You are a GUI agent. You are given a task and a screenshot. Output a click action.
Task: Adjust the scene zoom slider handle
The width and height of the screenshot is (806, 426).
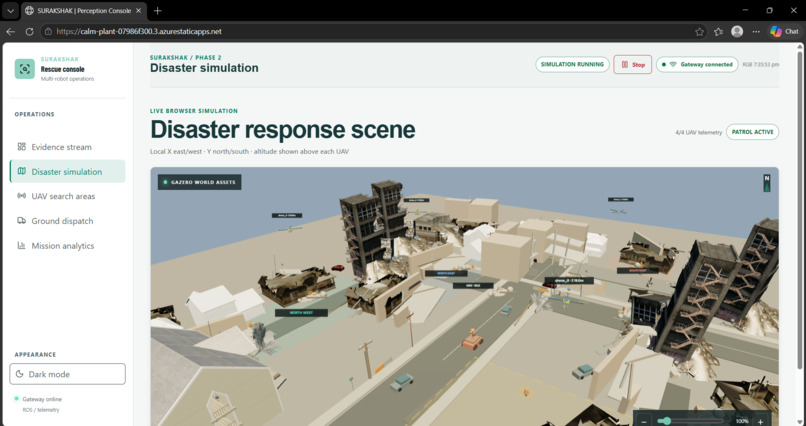point(667,421)
